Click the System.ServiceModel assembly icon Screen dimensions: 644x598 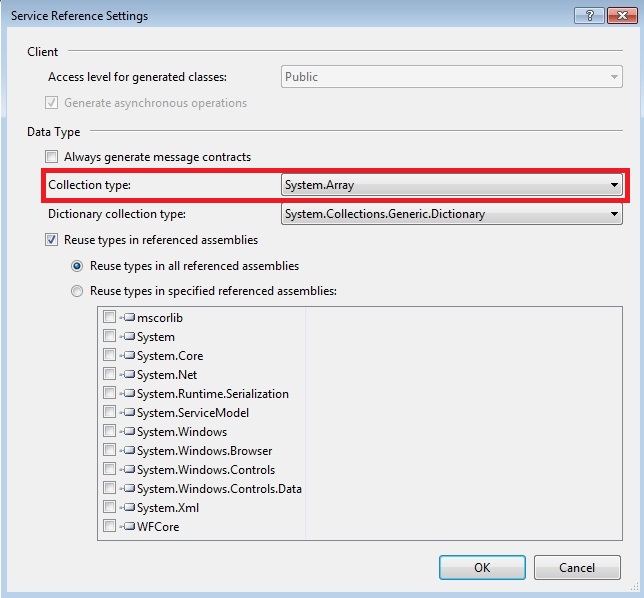pyautogui.click(x=127, y=413)
